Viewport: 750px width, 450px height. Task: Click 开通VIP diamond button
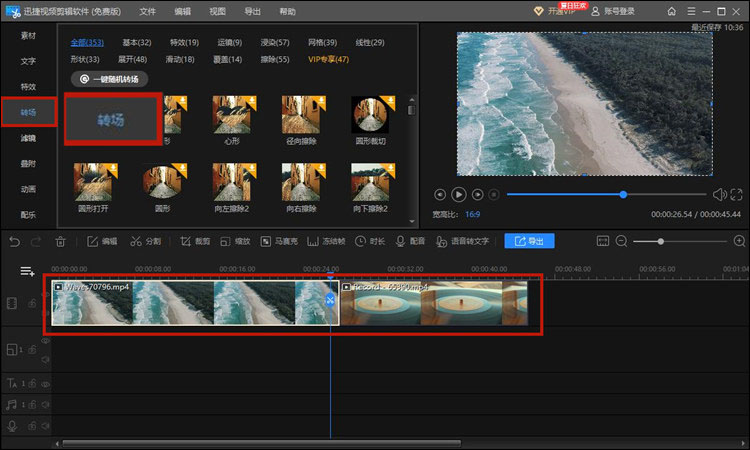click(554, 11)
